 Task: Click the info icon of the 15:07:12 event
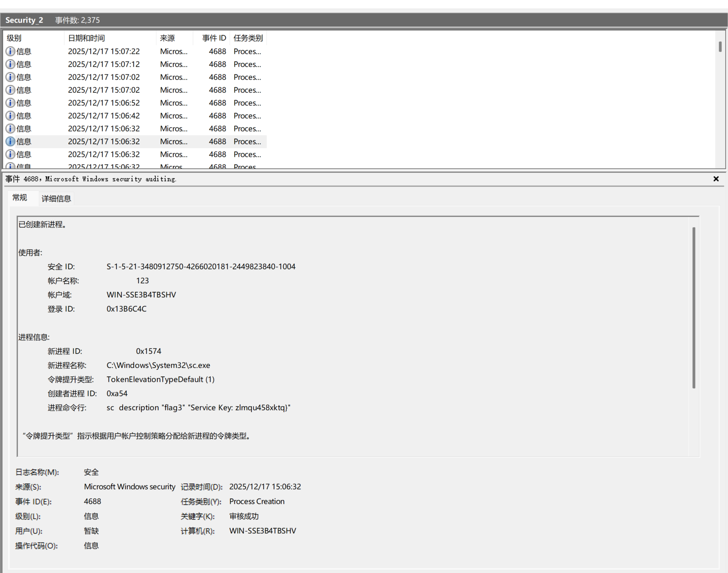tap(10, 64)
